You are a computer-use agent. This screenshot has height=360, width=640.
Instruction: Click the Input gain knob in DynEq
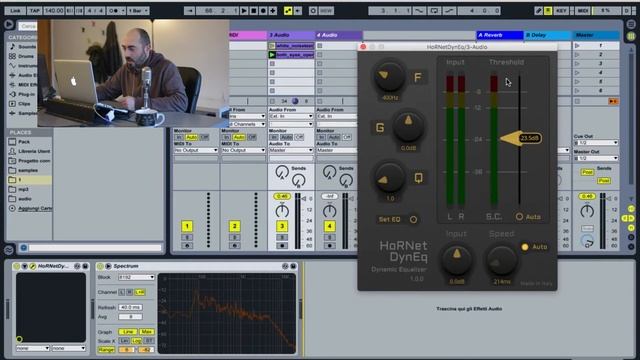click(x=456, y=260)
